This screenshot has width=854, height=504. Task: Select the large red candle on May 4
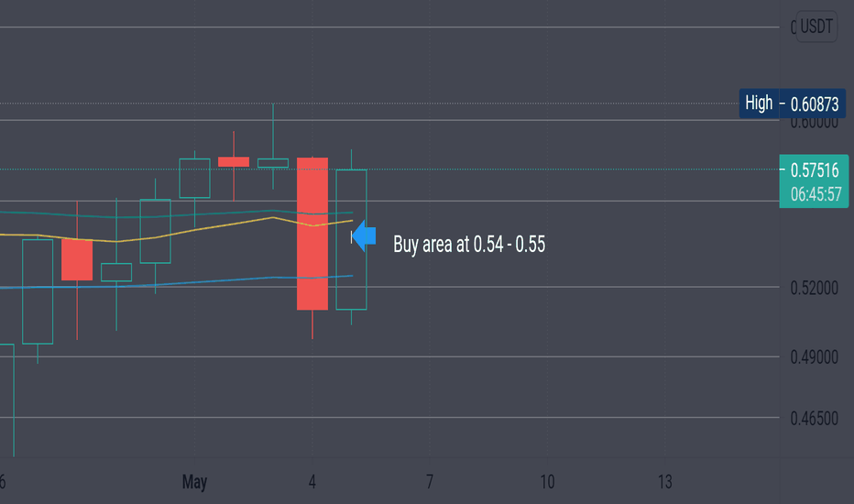(312, 234)
